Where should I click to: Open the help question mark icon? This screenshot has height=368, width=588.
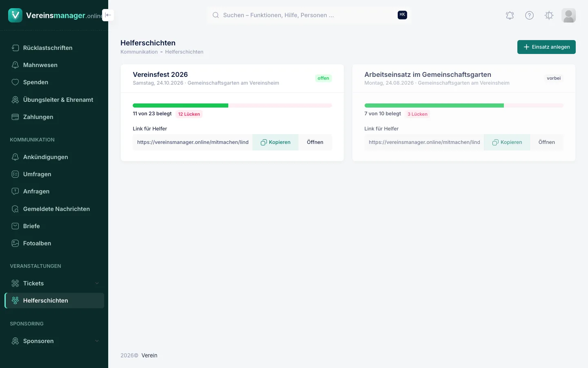(x=529, y=16)
